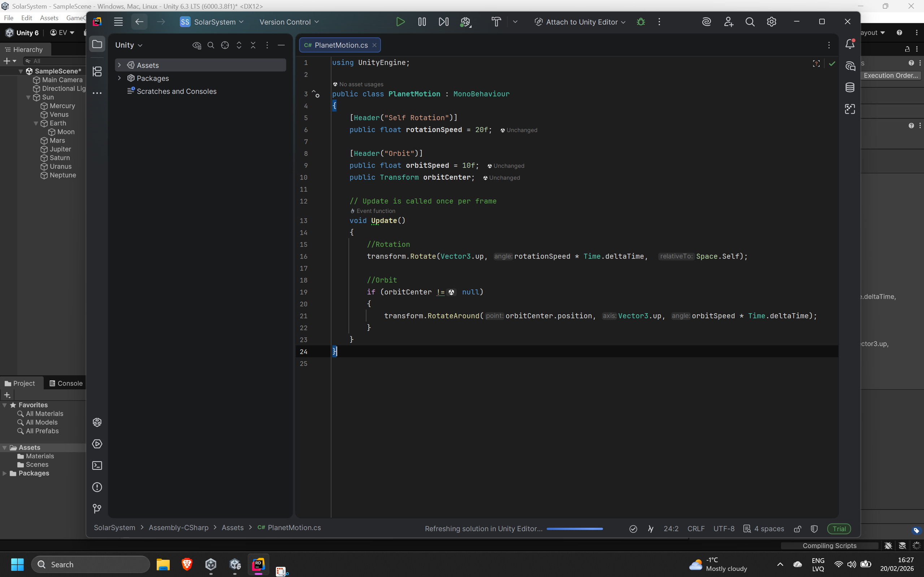924x577 pixels.
Task: Open the Terminal tool window
Action: 97,465
